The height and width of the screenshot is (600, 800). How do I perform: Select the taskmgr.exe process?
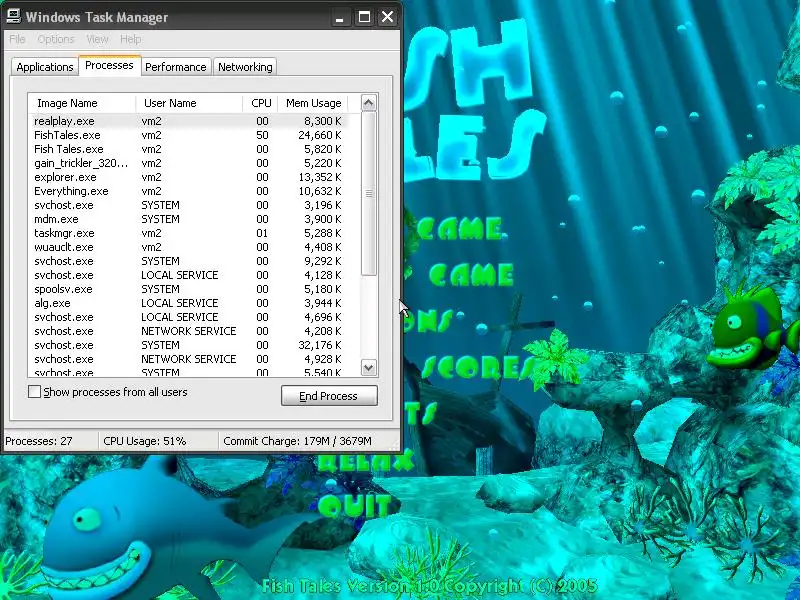pos(188,233)
